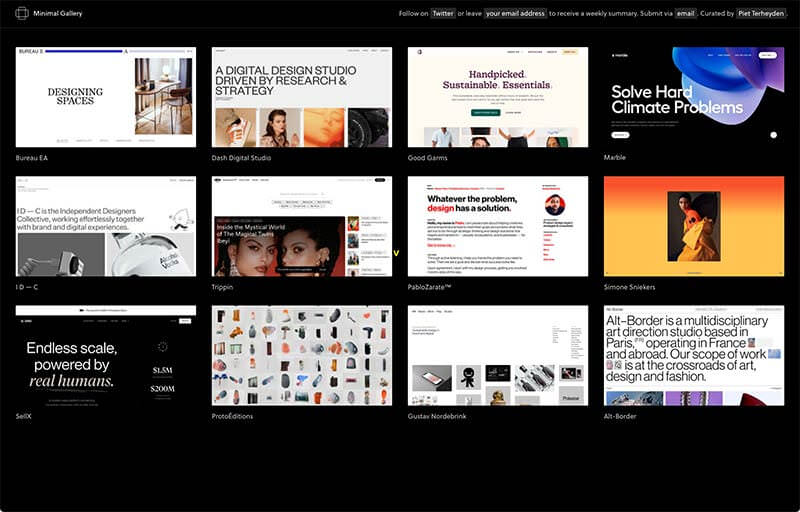Screen dimensions: 800x512
Task: Open the Gustav Nordebrink thumbnail
Action: 497,355
